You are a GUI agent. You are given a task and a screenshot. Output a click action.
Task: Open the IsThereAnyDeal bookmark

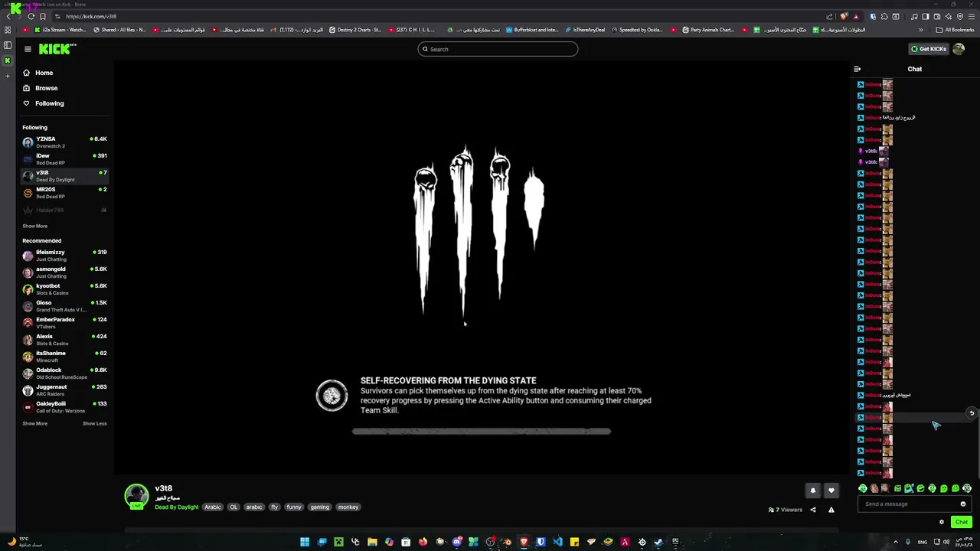coord(585,30)
